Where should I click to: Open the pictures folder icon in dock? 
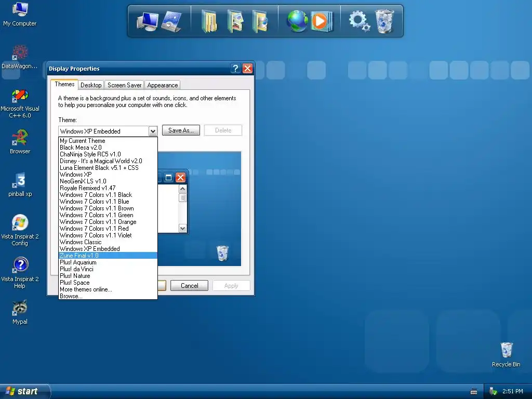pos(235,21)
